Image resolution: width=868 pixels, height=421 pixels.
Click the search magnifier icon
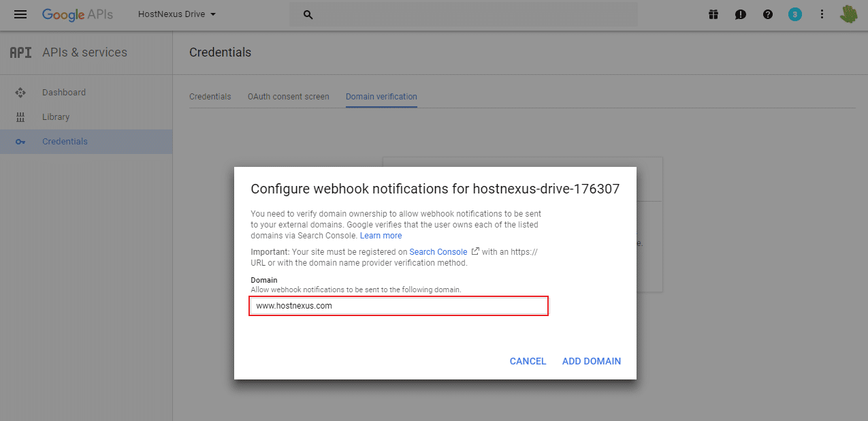tap(308, 14)
